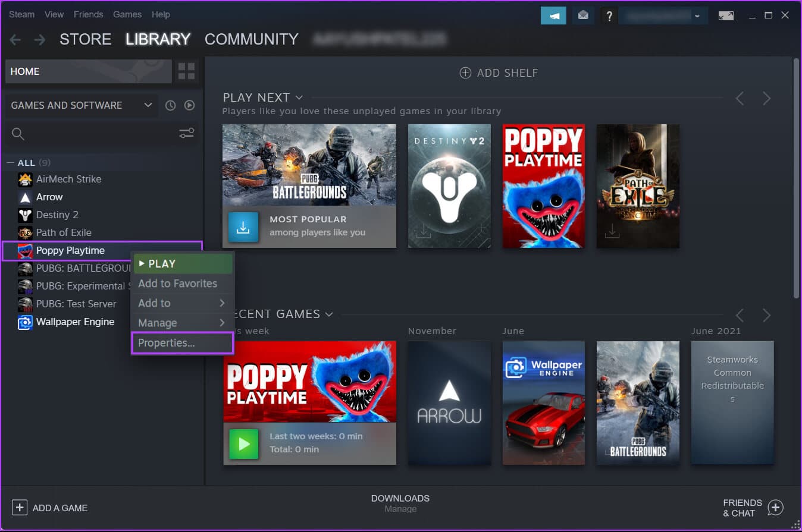Click the Add Shelf plus icon
The height and width of the screenshot is (532, 802).
point(465,73)
